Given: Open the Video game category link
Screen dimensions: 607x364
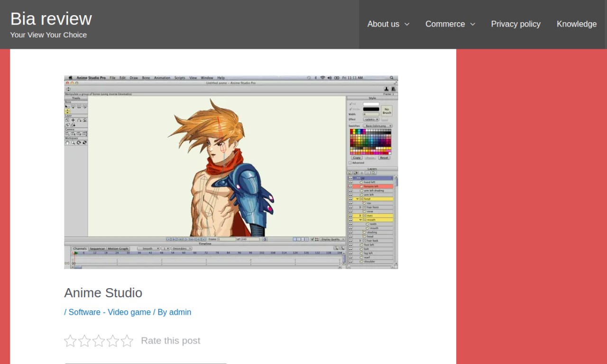Looking at the screenshot, I should pyautogui.click(x=129, y=312).
